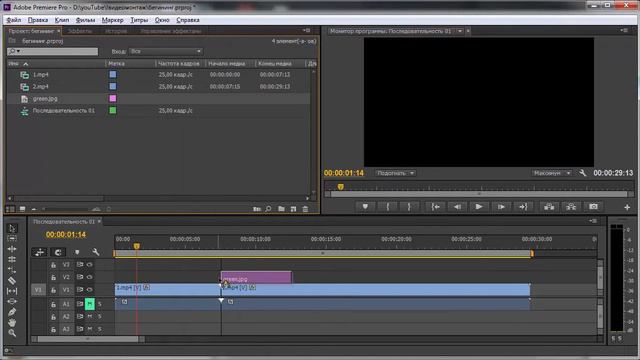The image size is (640, 360).
Task: Open Find in project panel
Action: 268,209
